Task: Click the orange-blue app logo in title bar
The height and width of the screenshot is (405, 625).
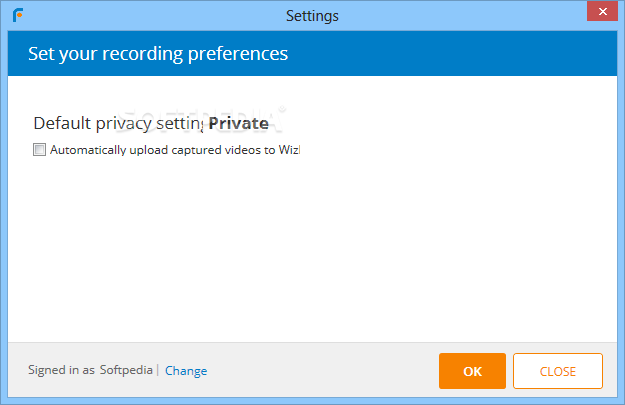Action: tap(18, 15)
